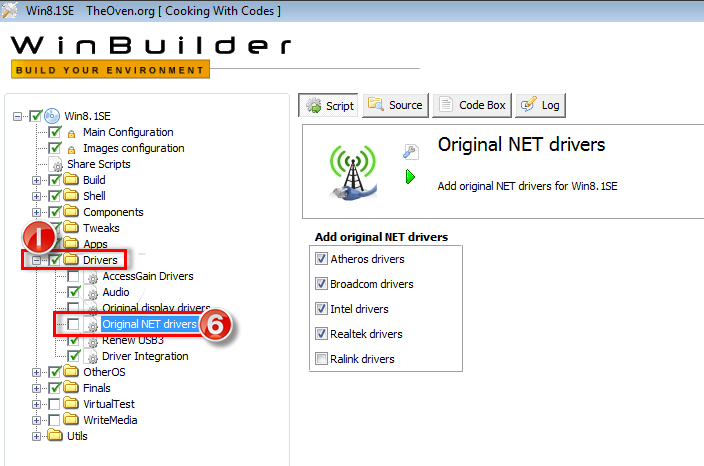Viewport: 704px width, 466px height.
Task: Click the Tweaks folder icon
Action: [70, 228]
